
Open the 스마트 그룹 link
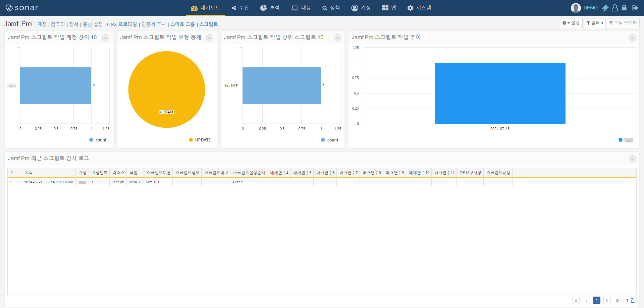tap(182, 24)
